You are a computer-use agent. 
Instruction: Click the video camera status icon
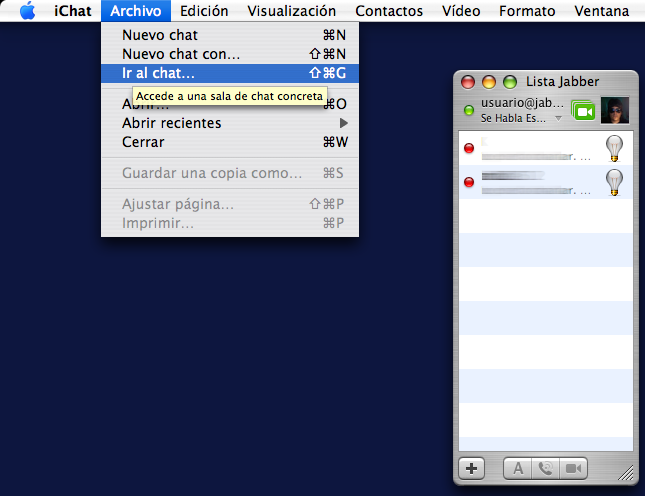coord(583,110)
